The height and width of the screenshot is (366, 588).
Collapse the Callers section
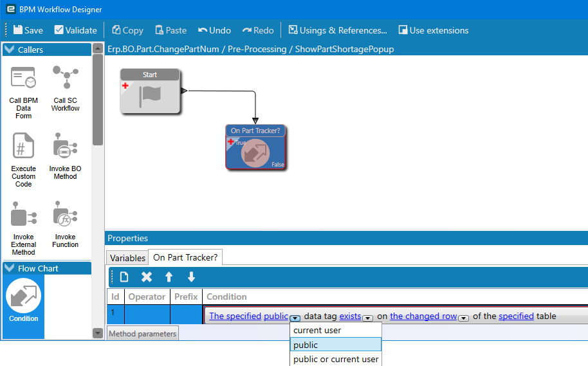[10, 49]
